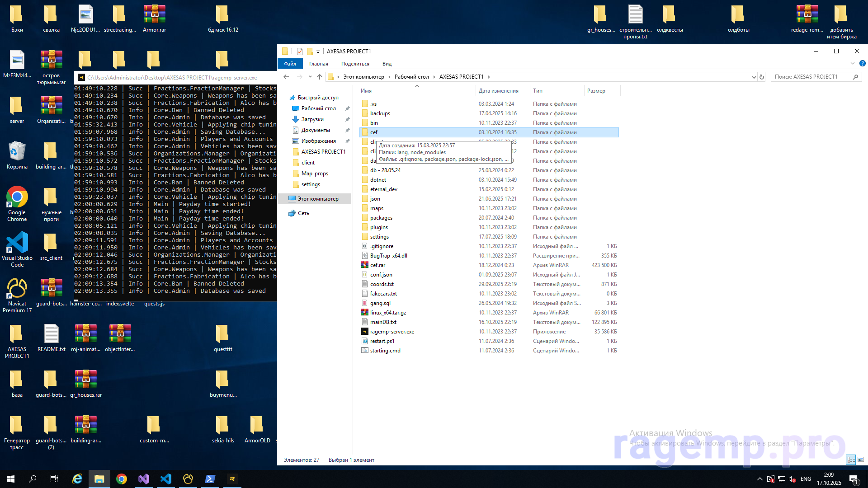Screen dimensions: 868x488
Task: Click the New folder icon in title bar
Action: 310,52
